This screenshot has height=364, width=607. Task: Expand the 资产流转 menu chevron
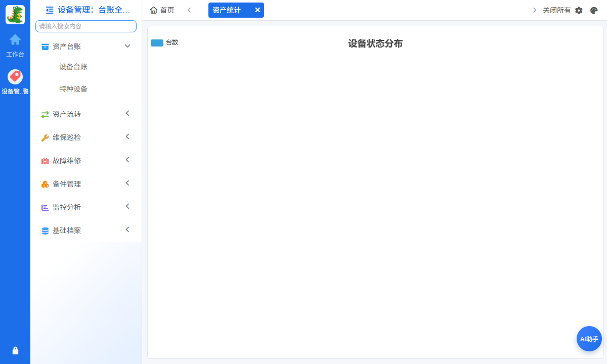[x=127, y=113]
